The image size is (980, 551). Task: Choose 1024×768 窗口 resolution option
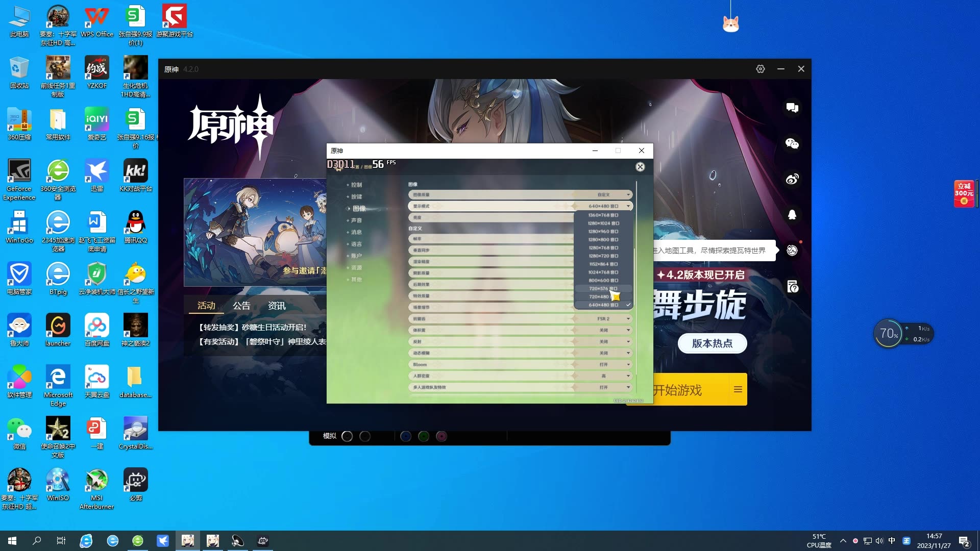point(603,272)
